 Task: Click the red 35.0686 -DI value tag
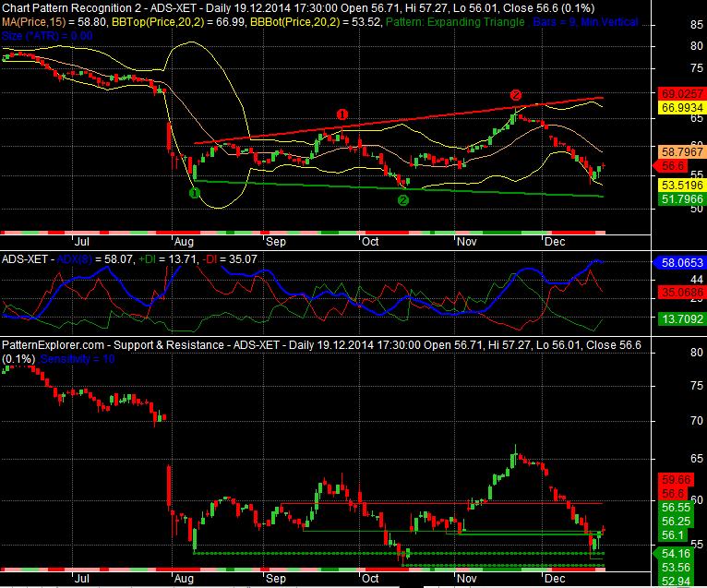pyautogui.click(x=682, y=293)
